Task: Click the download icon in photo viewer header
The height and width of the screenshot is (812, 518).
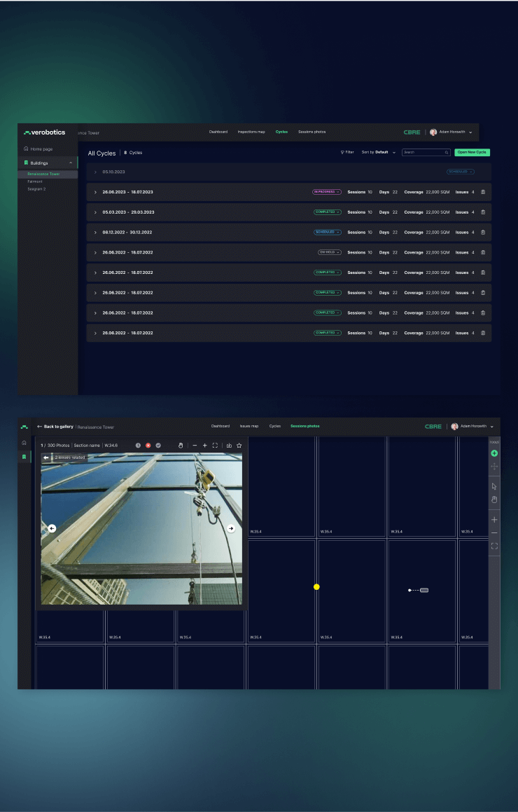Action: click(x=229, y=446)
